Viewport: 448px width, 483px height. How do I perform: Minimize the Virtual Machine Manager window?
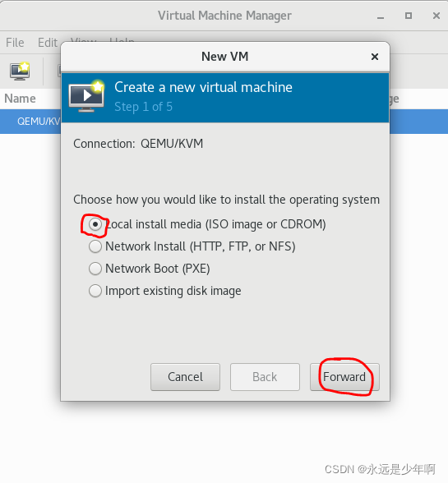tap(381, 16)
